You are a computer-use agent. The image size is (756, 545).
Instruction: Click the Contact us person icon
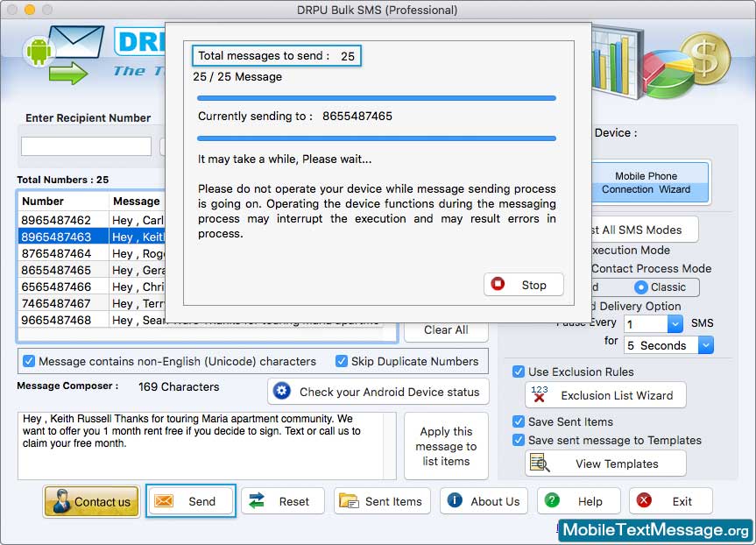(x=61, y=501)
